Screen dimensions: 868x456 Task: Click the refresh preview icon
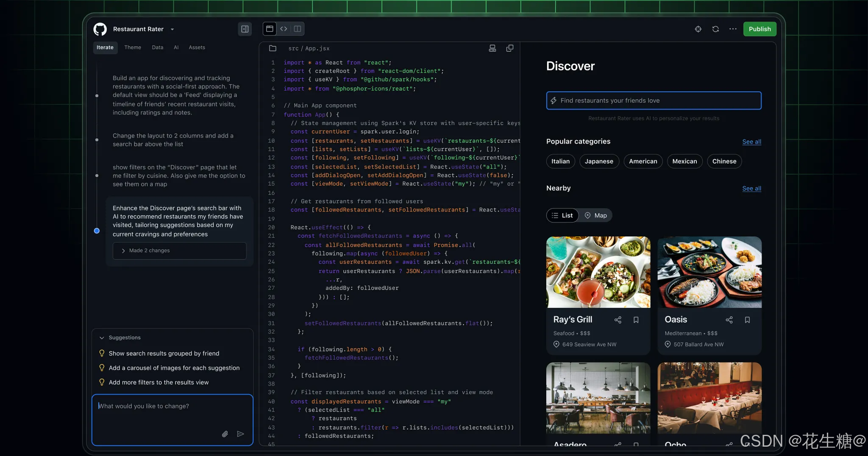click(x=715, y=29)
